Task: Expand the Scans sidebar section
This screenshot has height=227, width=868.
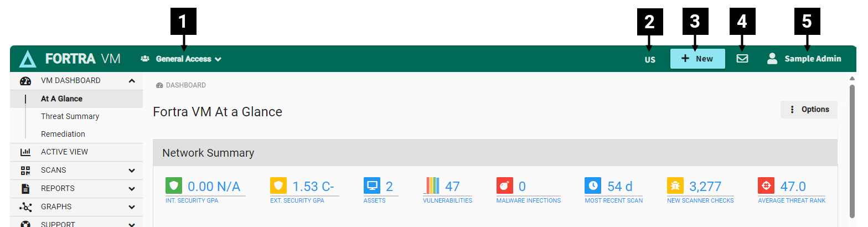Action: (x=132, y=171)
